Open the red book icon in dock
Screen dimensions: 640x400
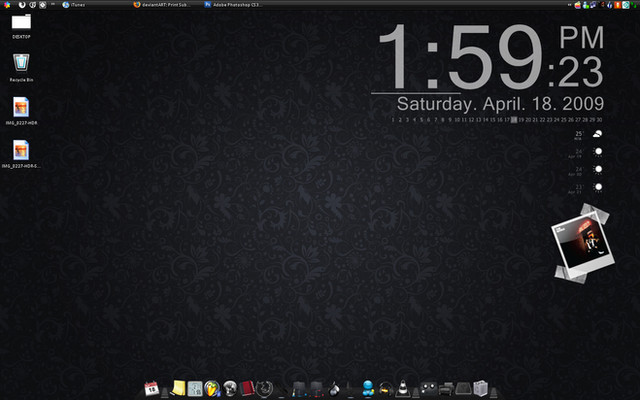coord(246,387)
